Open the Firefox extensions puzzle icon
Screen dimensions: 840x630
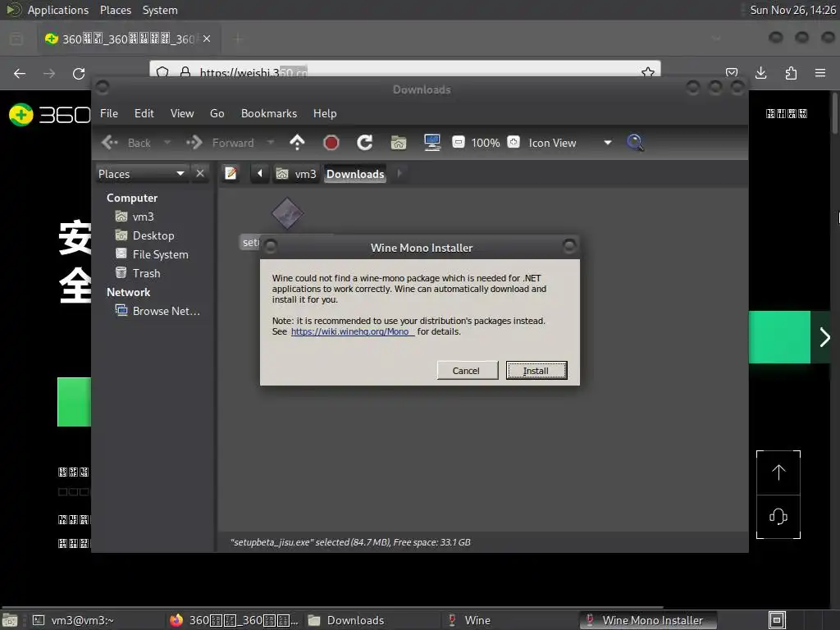point(791,73)
